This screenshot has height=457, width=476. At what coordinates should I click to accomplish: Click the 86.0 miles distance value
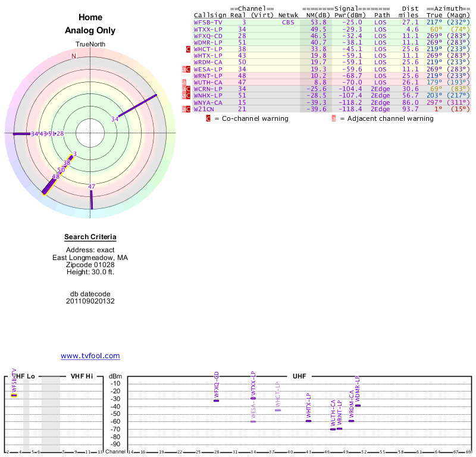tap(411, 102)
